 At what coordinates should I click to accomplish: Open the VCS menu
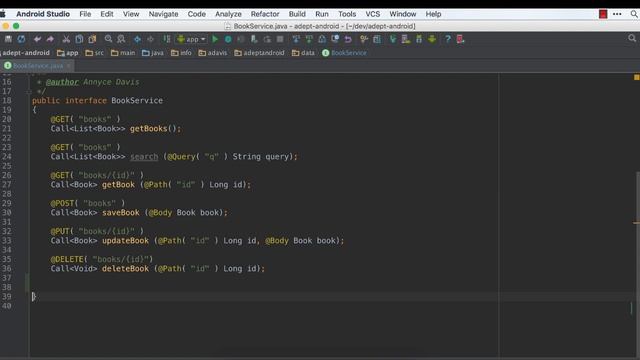372,14
